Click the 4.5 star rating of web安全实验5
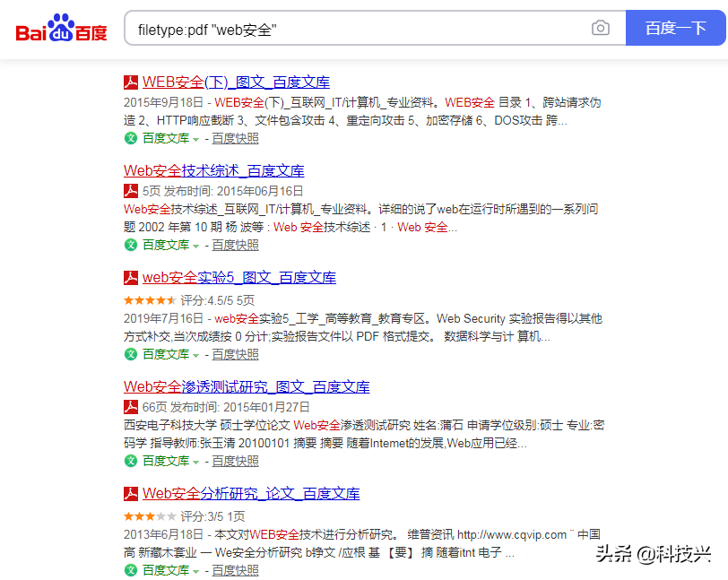The height and width of the screenshot is (580, 728). 150,300
